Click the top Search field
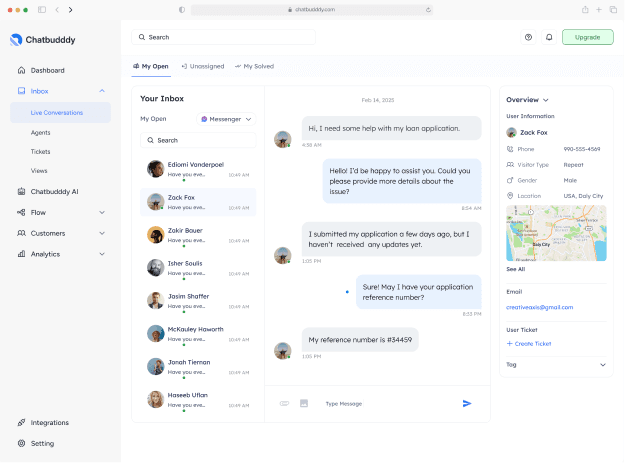This screenshot has width=625, height=463. tap(224, 37)
